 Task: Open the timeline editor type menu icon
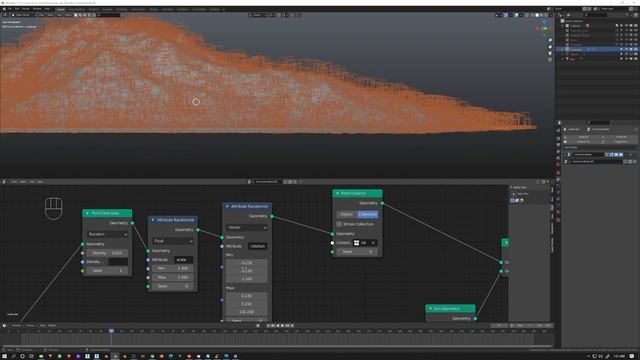click(x=5, y=326)
